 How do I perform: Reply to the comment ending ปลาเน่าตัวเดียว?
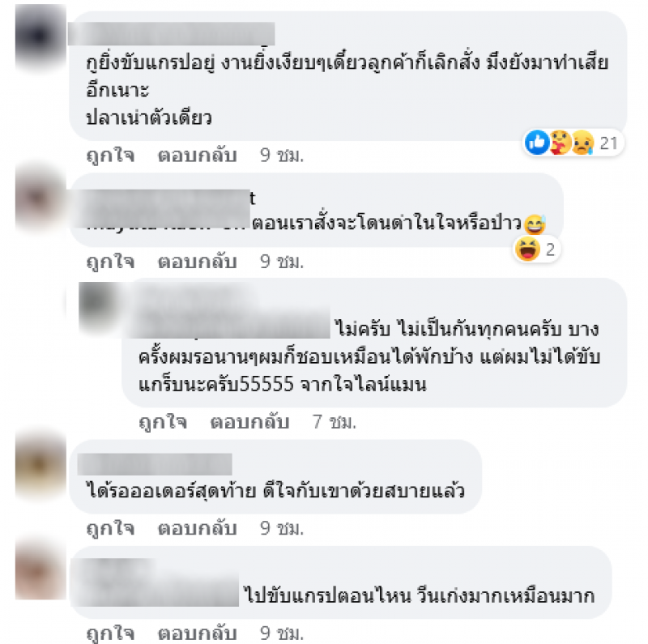(x=197, y=156)
